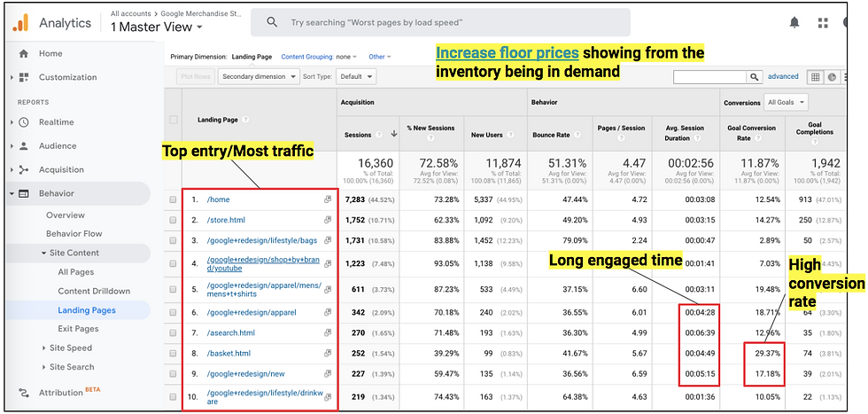Image resolution: width=868 pixels, height=414 pixels.
Task: Click the 00:02:56 session duration summary value
Action: [x=690, y=163]
